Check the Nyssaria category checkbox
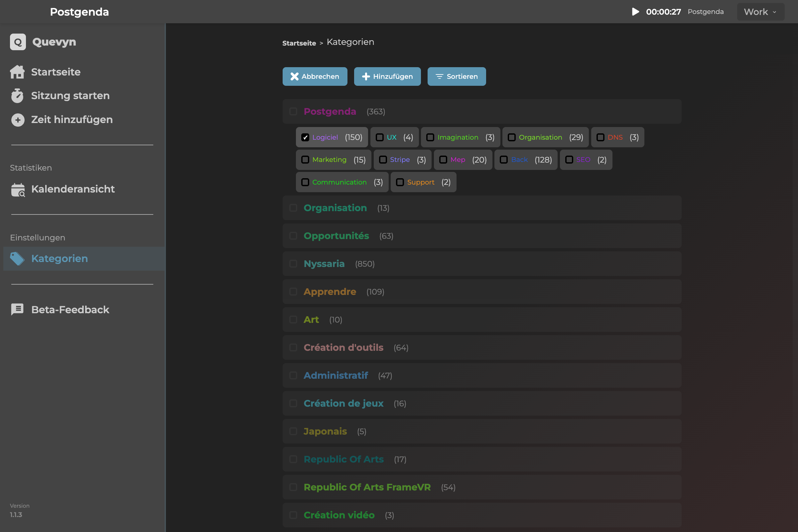This screenshot has height=532, width=798. point(294,264)
